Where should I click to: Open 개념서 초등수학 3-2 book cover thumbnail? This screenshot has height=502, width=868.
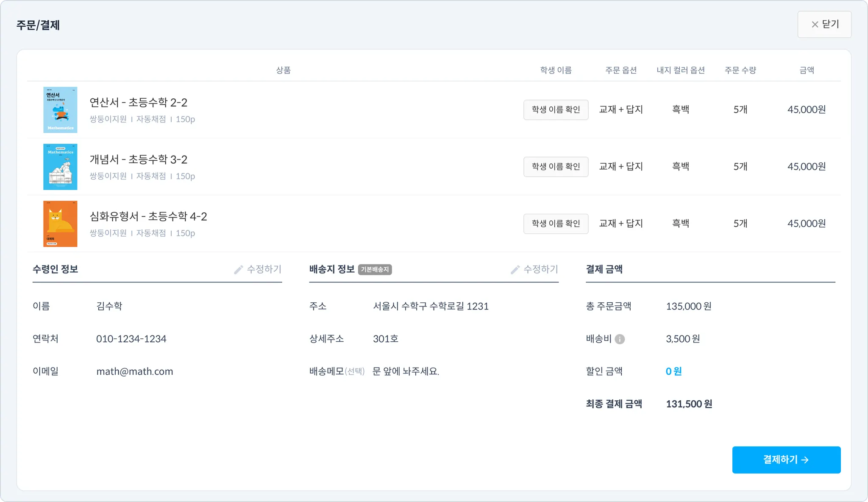(x=60, y=167)
